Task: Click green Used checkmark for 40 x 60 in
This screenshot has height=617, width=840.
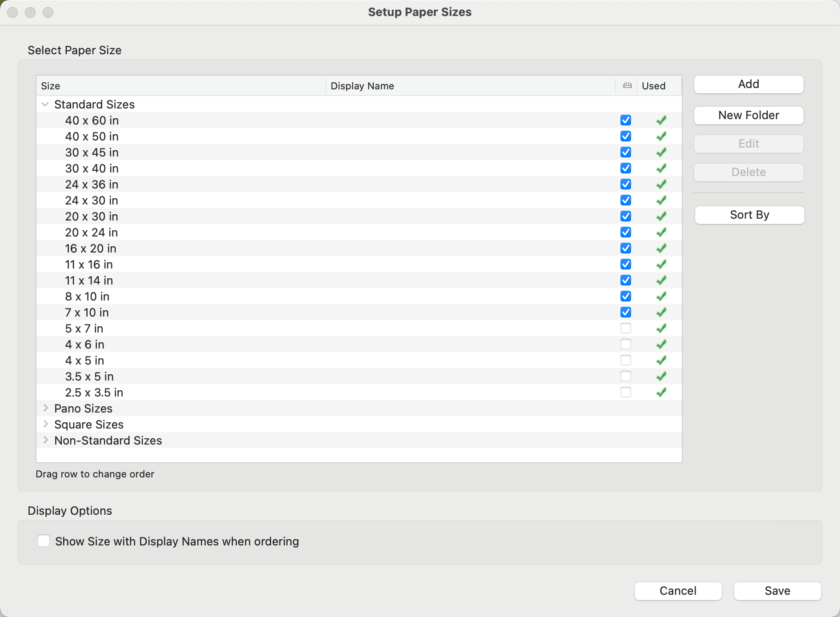Action: pyautogui.click(x=661, y=120)
